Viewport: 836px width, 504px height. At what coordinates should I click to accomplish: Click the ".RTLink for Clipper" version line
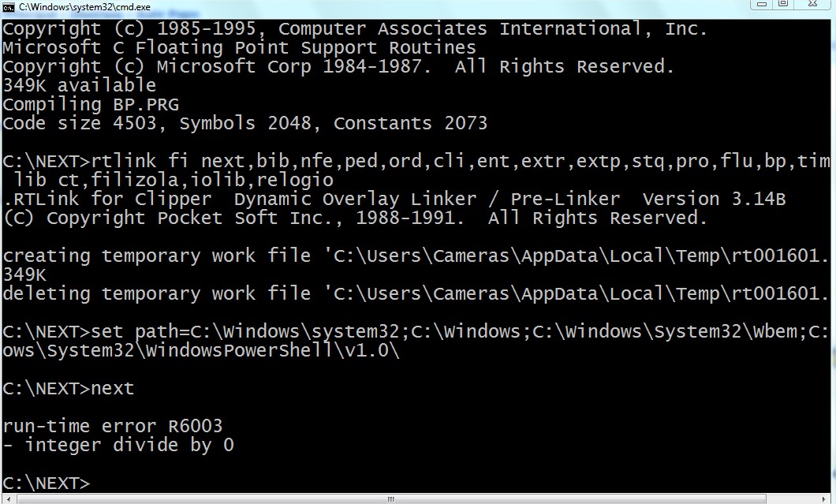pos(394,199)
